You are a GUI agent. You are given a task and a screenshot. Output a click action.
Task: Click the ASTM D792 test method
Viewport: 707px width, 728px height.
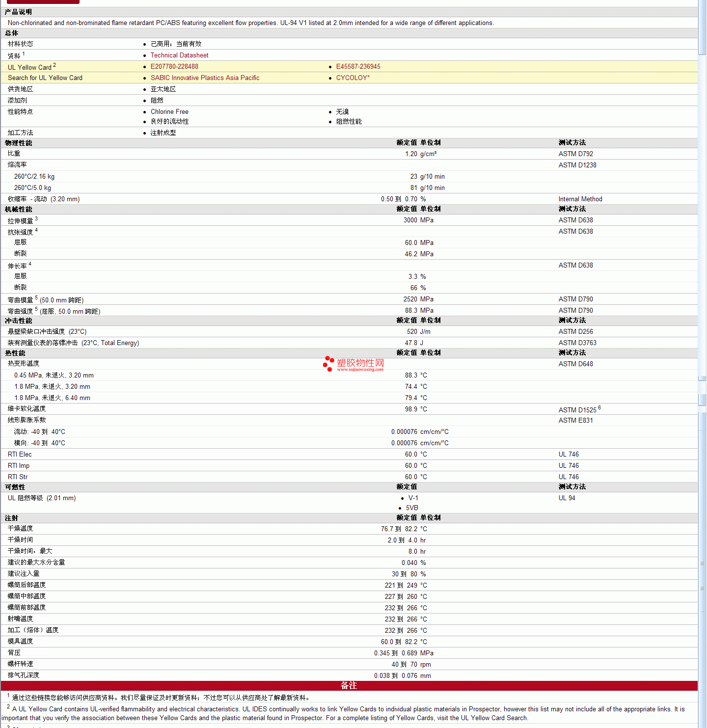pyautogui.click(x=575, y=154)
